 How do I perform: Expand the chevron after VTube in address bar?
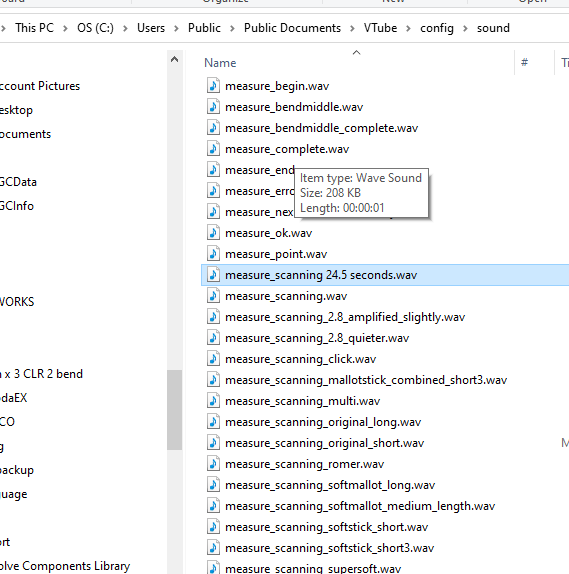(408, 28)
